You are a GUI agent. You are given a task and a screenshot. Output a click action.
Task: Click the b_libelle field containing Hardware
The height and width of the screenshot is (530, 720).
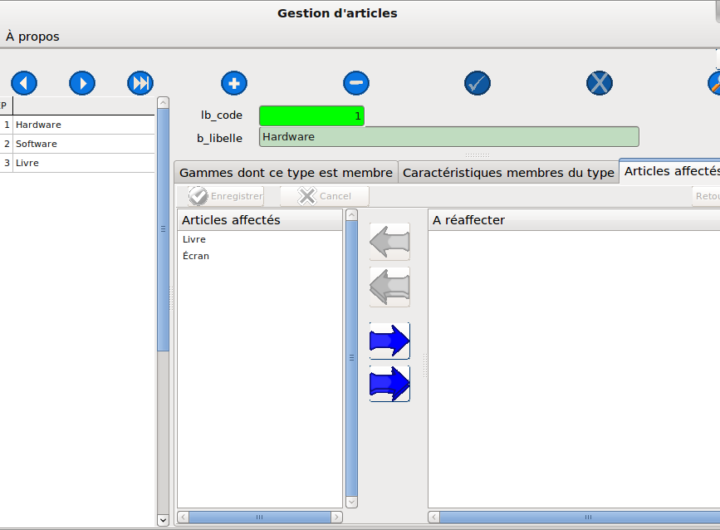[448, 137]
